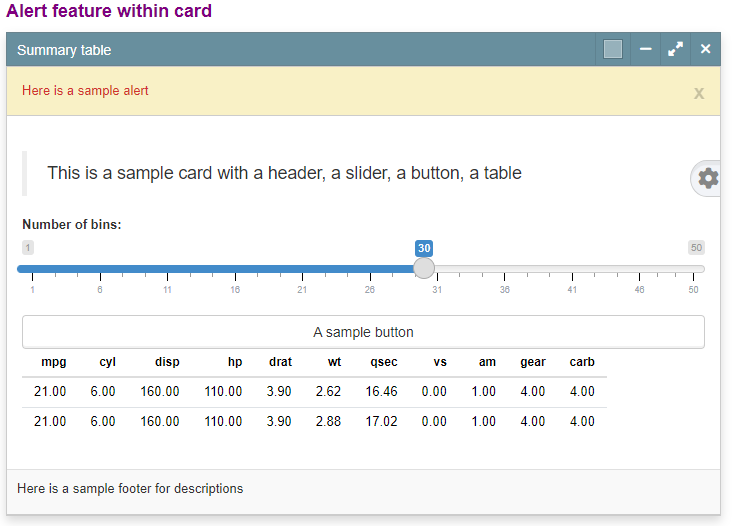Screen dimensions: 732x526
Task: Click the sample footer description text
Action: click(x=130, y=488)
